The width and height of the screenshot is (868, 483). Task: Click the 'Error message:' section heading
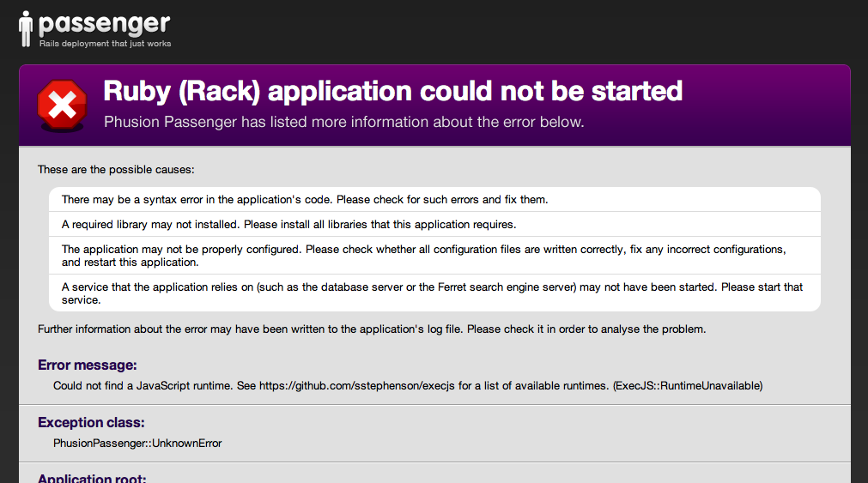(88, 365)
